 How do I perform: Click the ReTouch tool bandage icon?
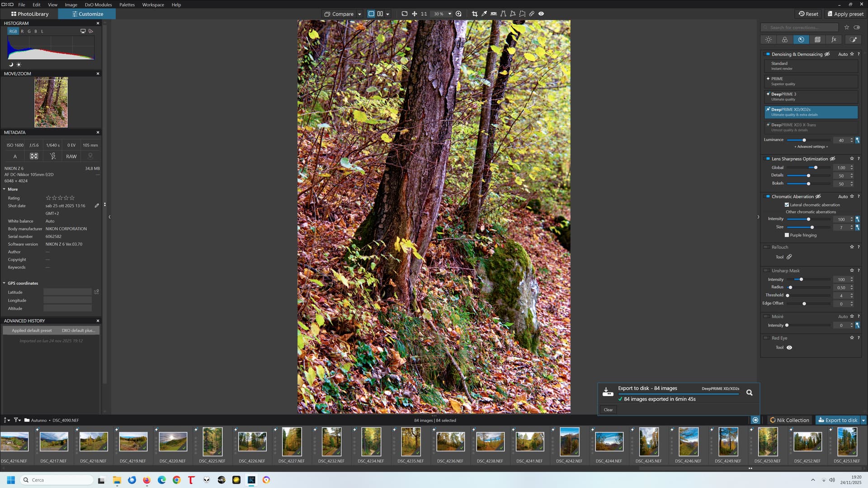789,257
